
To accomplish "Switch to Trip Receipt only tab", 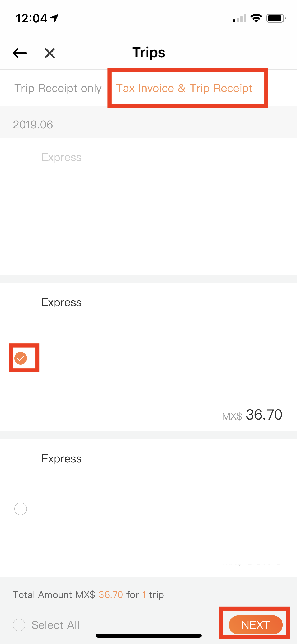I will click(58, 88).
